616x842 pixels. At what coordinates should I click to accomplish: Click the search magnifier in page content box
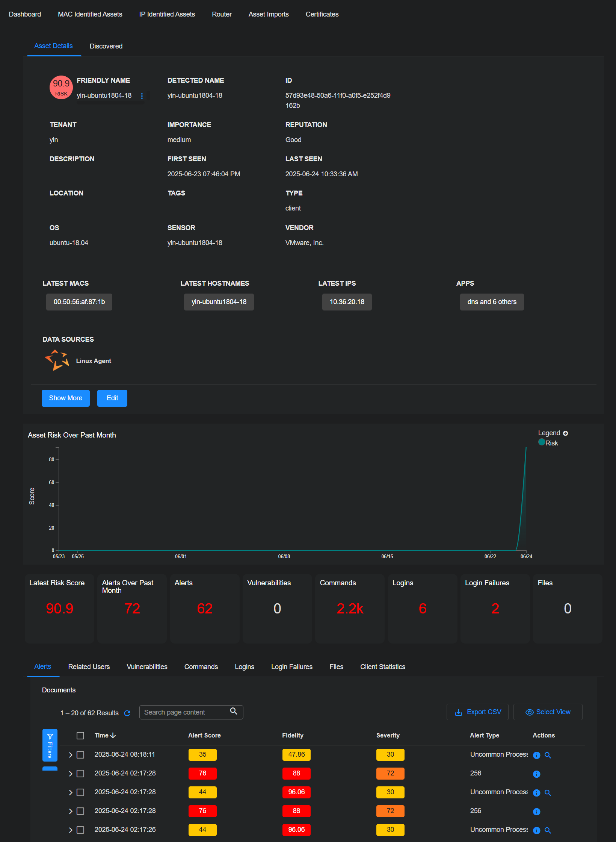[x=233, y=711]
